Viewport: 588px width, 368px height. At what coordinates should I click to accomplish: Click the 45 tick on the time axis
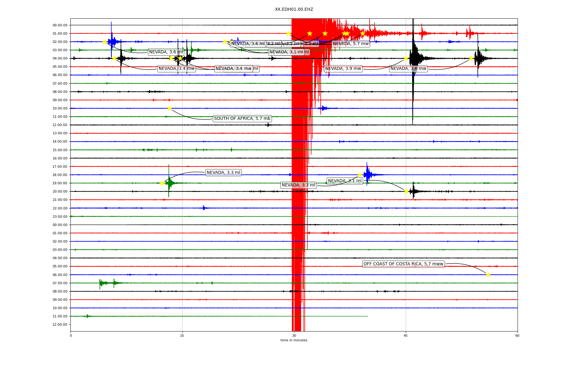tap(405, 335)
